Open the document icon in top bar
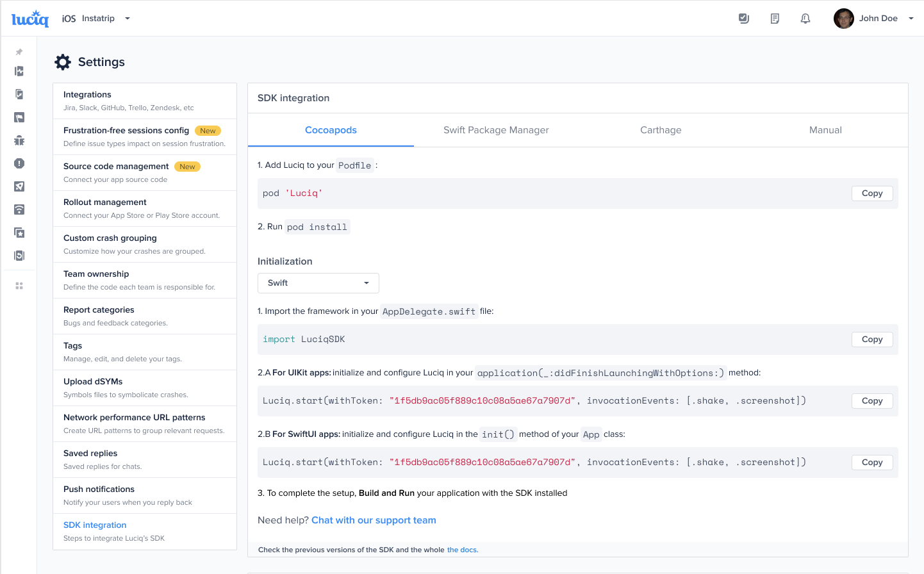The image size is (924, 574). point(775,19)
